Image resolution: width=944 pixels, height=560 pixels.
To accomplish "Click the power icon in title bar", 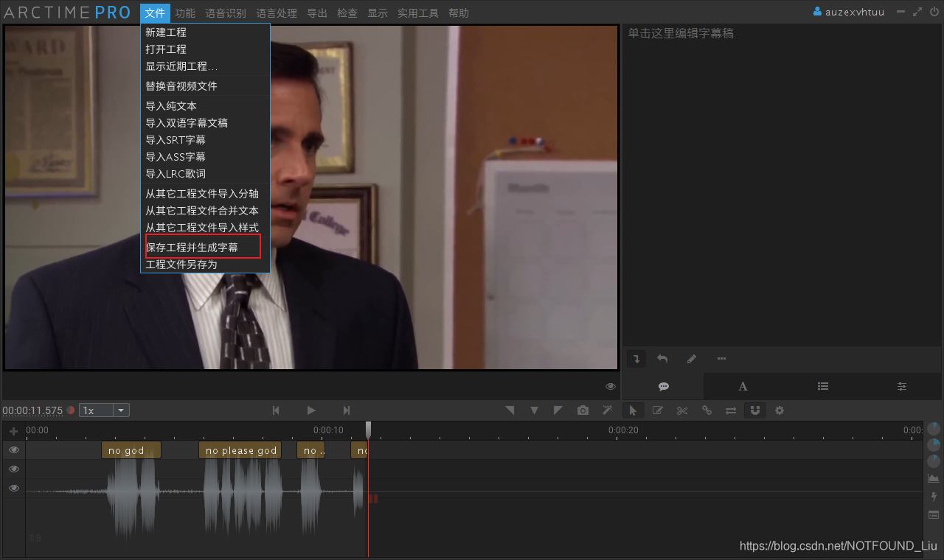I will pyautogui.click(x=934, y=12).
